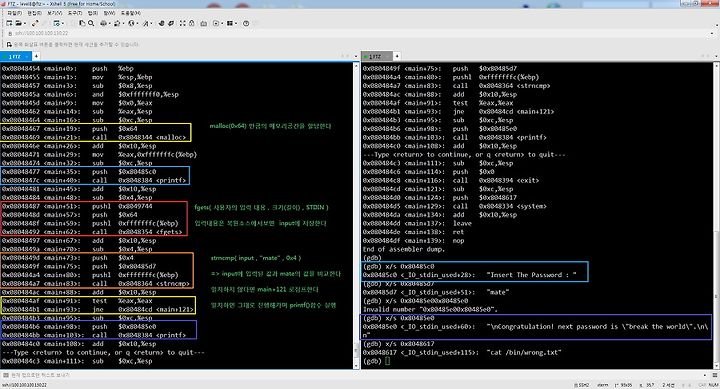
Task: Click right terminal pane vertical scrollbar
Action: coord(716,215)
